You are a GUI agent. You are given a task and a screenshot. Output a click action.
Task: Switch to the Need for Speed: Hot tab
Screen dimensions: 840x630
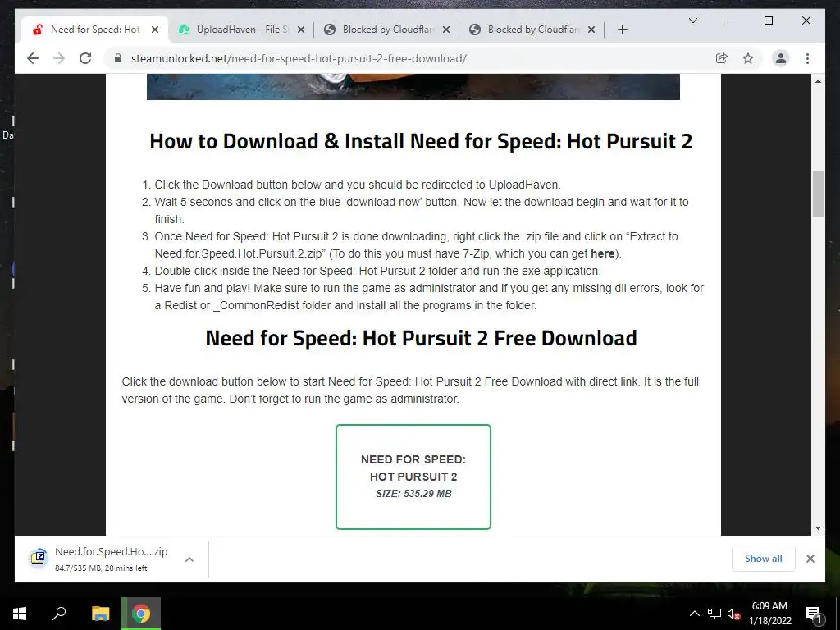coord(95,30)
